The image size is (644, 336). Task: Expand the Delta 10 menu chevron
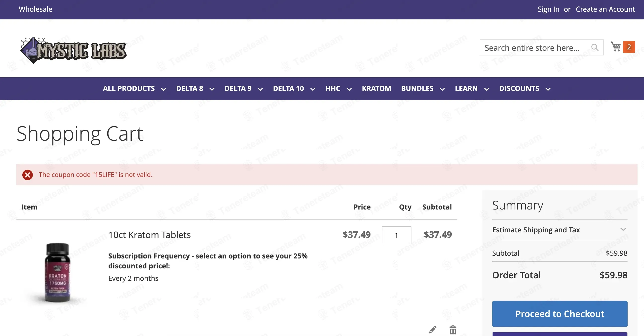[x=313, y=89]
